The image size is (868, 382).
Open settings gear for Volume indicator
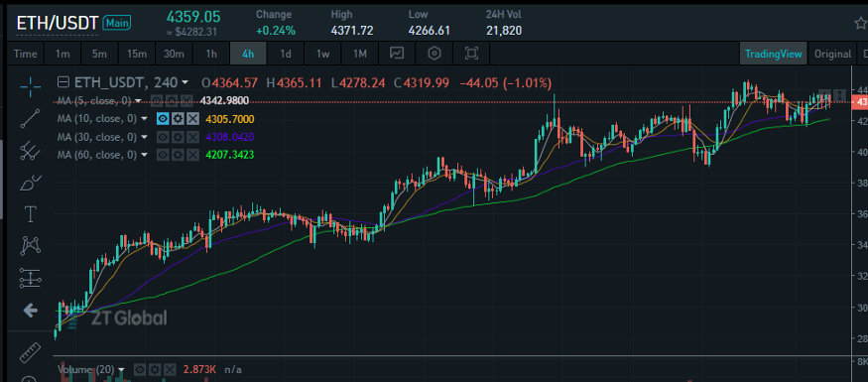156,369
